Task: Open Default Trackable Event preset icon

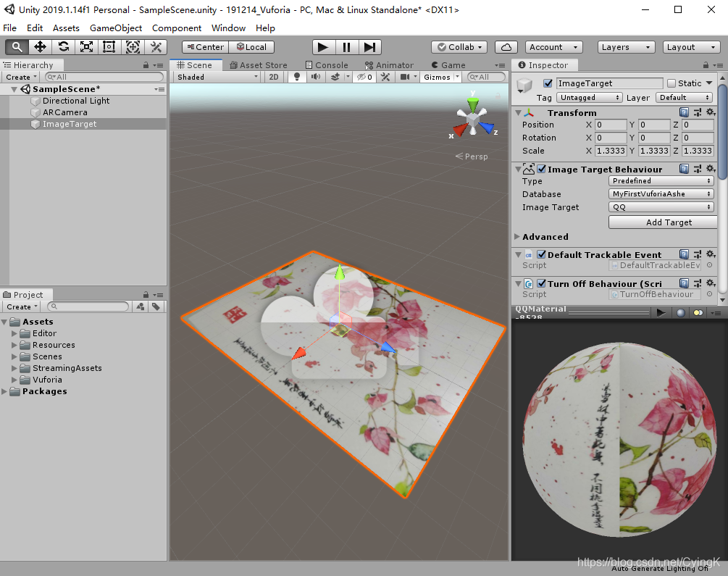Action: [698, 254]
